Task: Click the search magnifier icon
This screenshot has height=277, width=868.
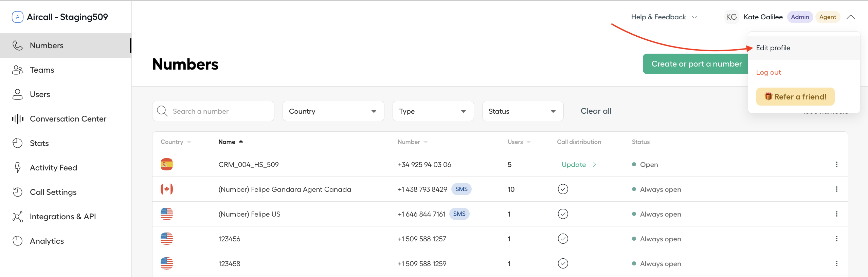Action: point(162,111)
